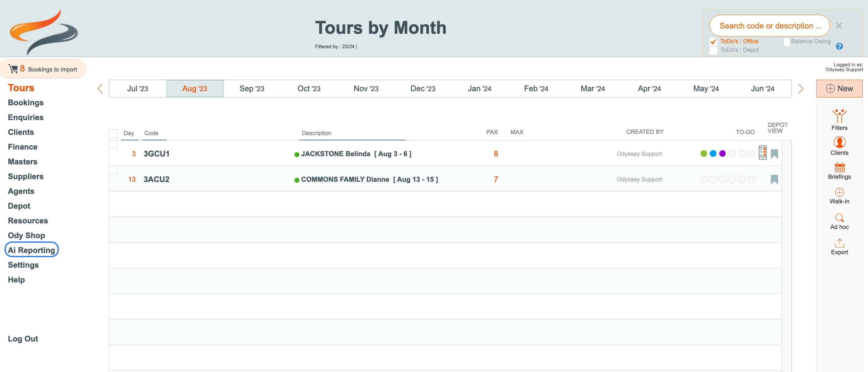This screenshot has width=868, height=372.
Task: Open Settings in the sidebar
Action: tap(23, 265)
